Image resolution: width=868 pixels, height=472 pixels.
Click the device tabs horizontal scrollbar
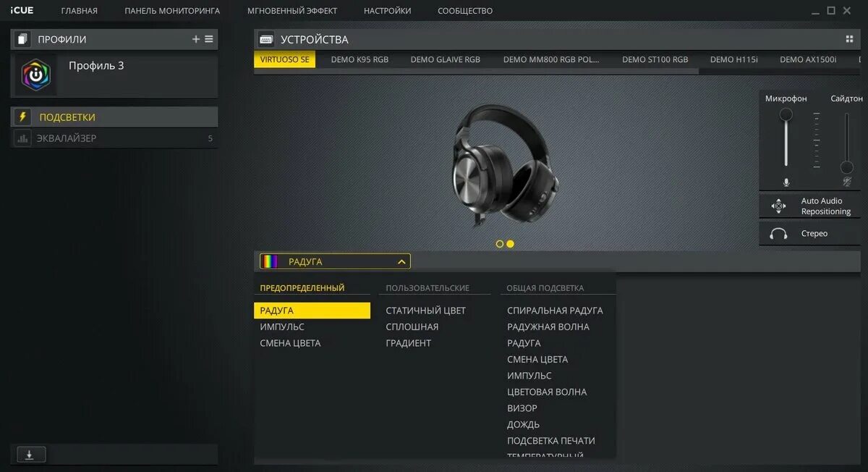coord(477,71)
